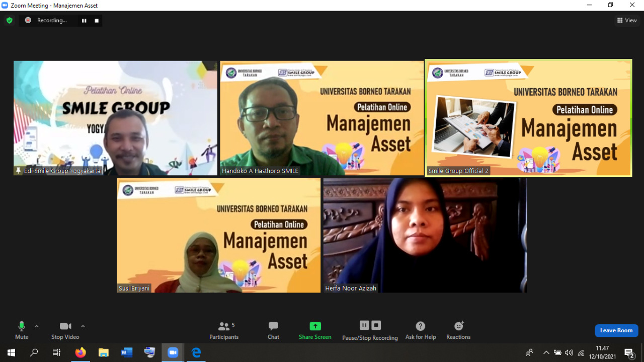644x362 pixels.
Task: Expand audio options arrow next to Mute
Action: coord(37,326)
